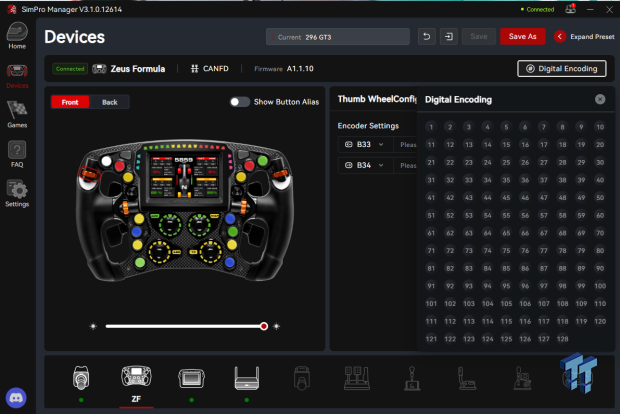Screen dimensions: 620x414
Task: Click the wheel's center display screen
Action: coord(184,177)
